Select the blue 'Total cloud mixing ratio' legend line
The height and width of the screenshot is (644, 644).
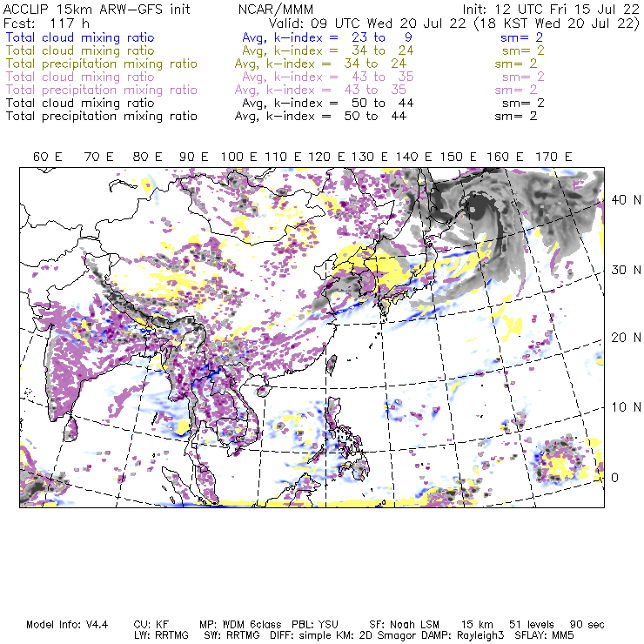pos(80,37)
